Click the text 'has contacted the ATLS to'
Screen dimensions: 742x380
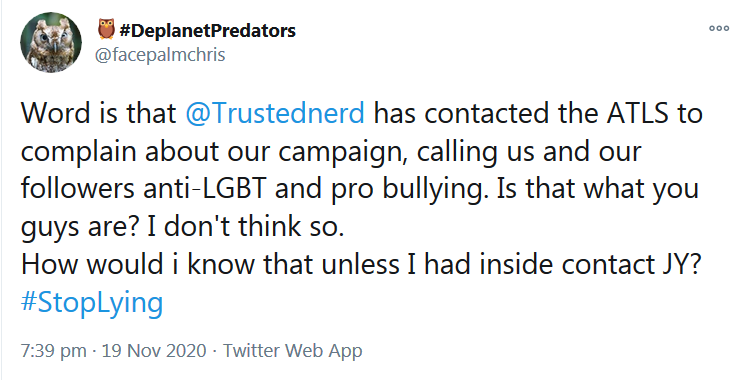point(539,113)
